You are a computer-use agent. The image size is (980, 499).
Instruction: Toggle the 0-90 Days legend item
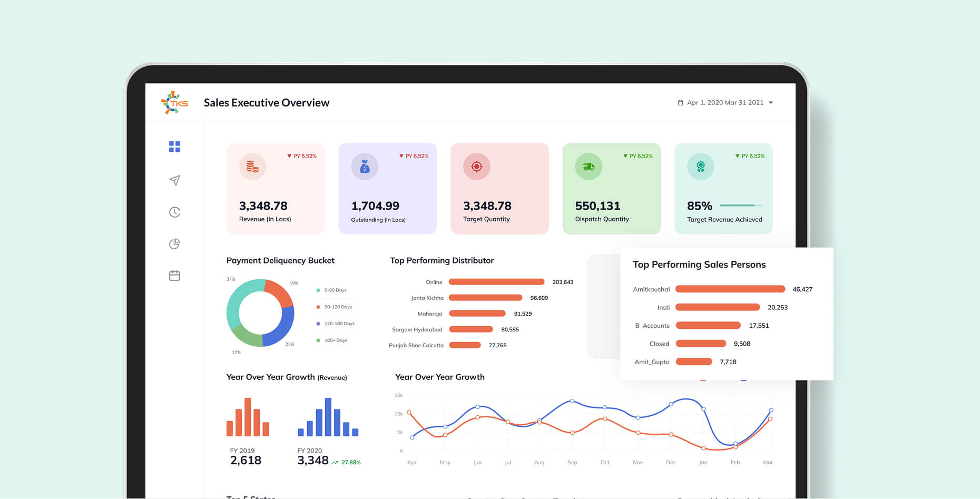click(335, 290)
